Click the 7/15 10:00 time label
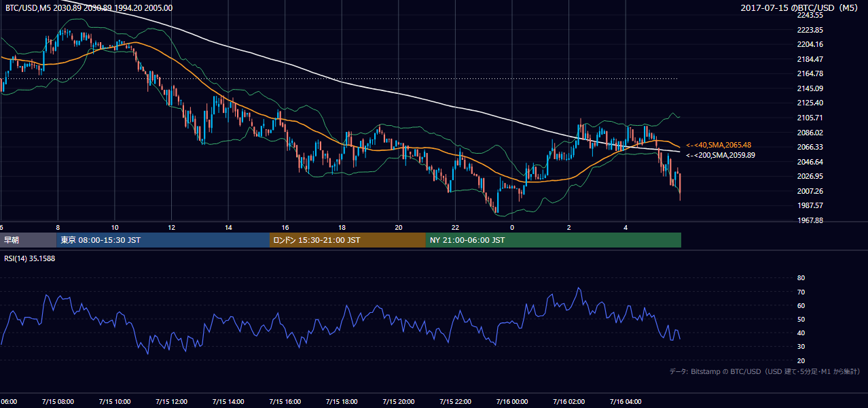868x408 pixels. pyautogui.click(x=115, y=401)
